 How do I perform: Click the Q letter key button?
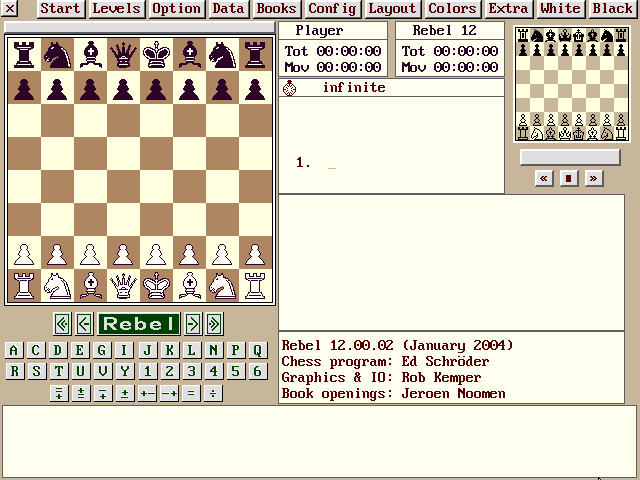coord(258,350)
